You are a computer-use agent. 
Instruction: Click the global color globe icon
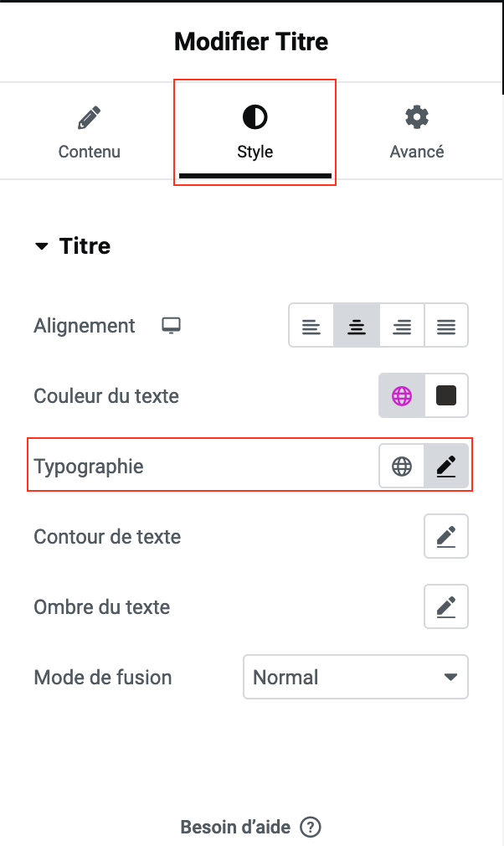tap(402, 396)
